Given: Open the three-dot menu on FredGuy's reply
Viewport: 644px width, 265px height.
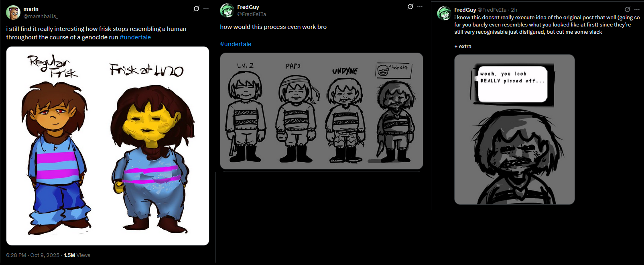Looking at the screenshot, I should 637,9.
